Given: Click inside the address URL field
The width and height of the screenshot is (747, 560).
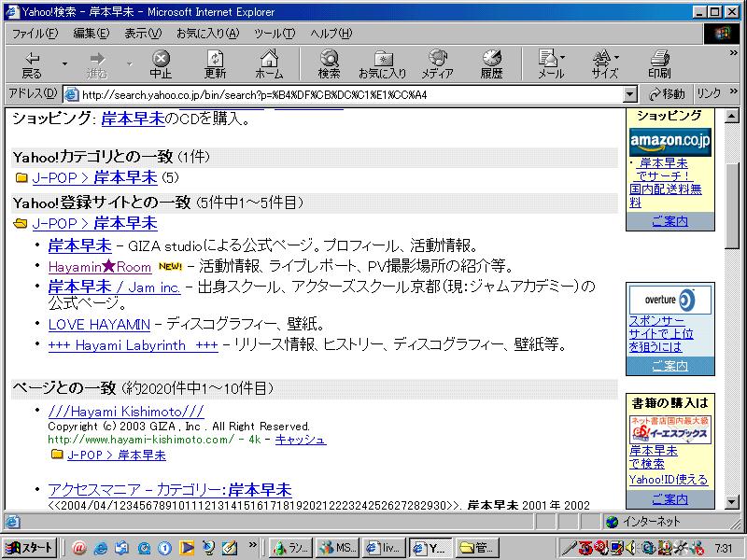Looking at the screenshot, I should click(351, 94).
